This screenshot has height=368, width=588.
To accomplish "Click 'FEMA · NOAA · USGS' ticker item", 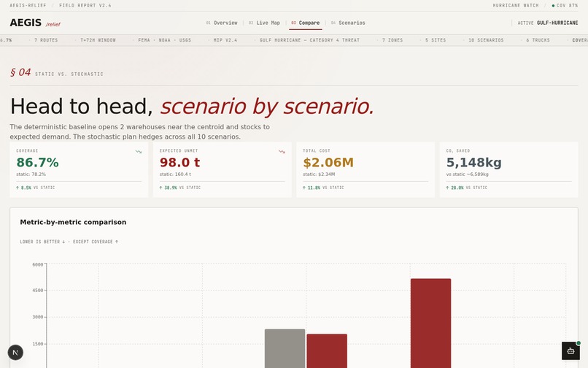I will pos(164,40).
